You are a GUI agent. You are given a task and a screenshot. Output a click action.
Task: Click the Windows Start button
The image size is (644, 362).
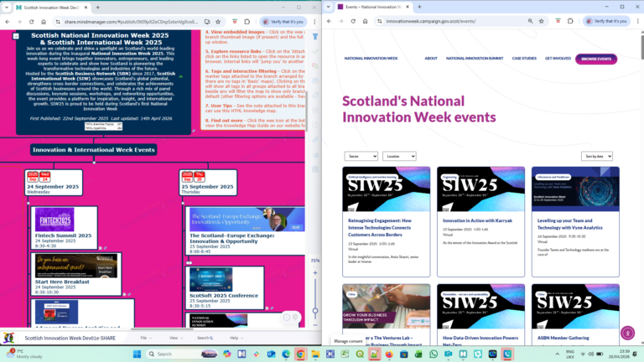tap(138, 354)
